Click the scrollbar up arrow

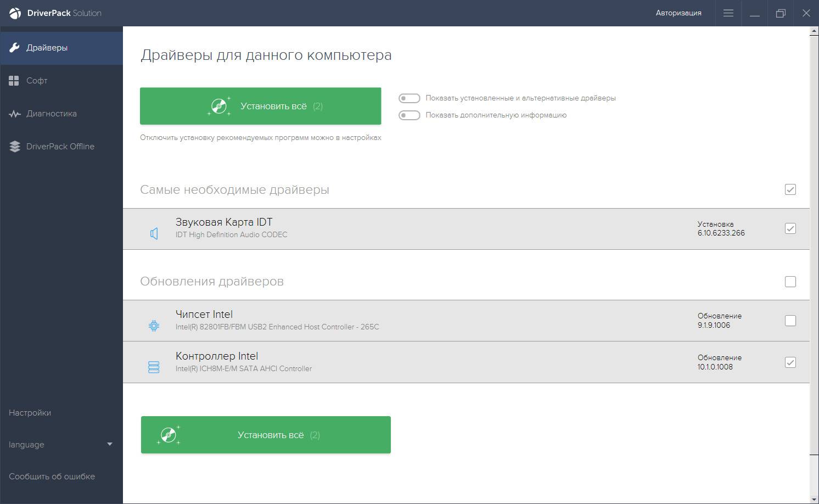814,31
